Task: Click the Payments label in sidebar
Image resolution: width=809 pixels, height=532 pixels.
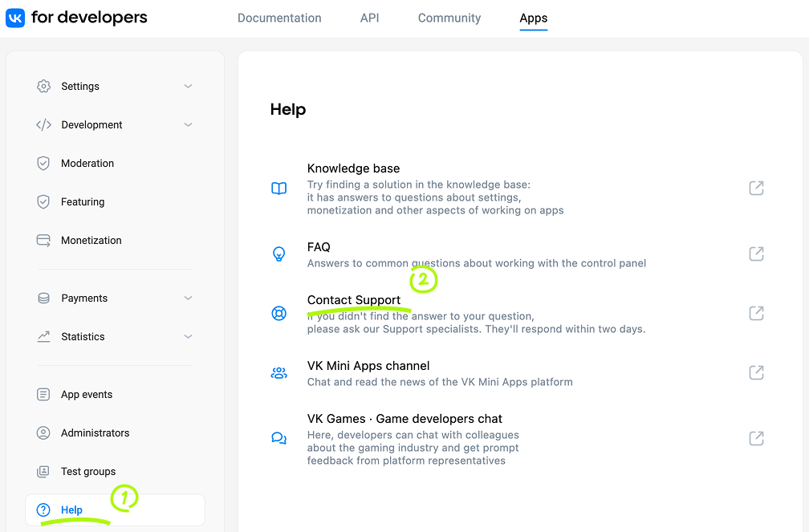Action: pyautogui.click(x=84, y=298)
